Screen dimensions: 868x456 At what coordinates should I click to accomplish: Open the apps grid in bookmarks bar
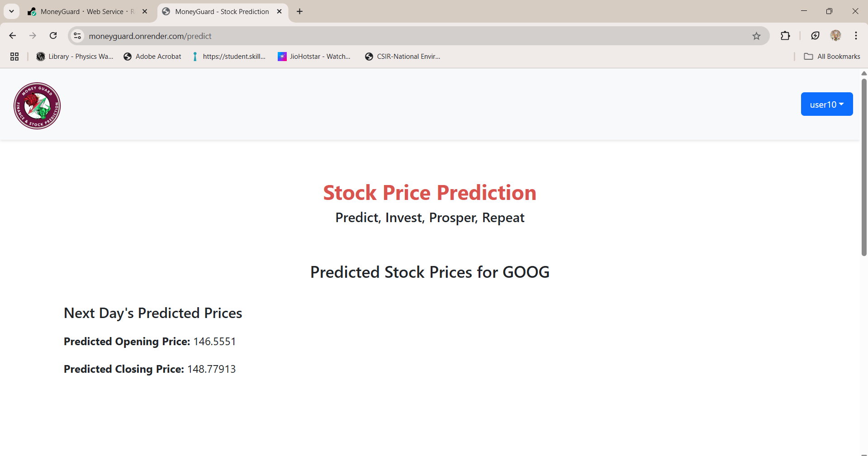tap(14, 57)
